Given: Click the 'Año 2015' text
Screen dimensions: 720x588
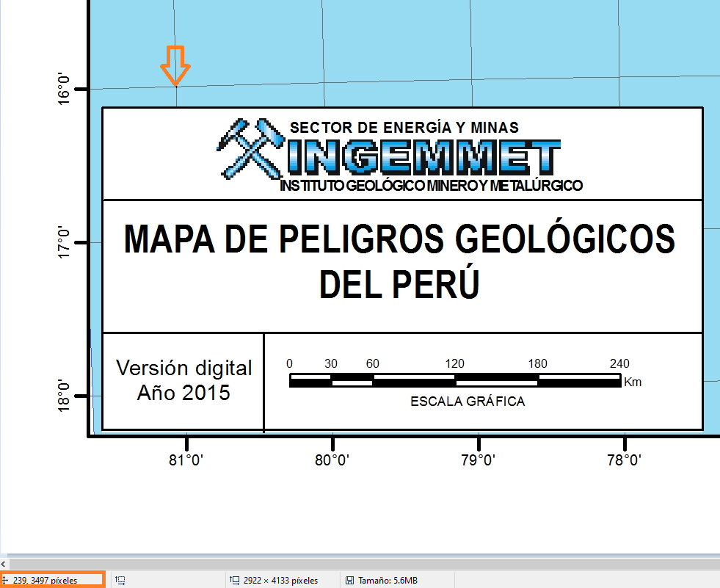Looking at the screenshot, I should pyautogui.click(x=183, y=393).
